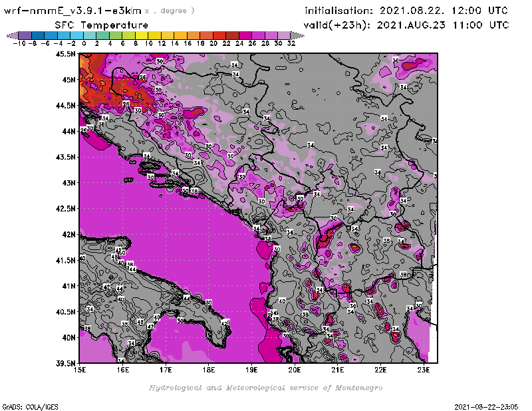Click the magenta legend swatch between 24 and 26
Viewport: 532px width, 411px height.
pyautogui.click(x=245, y=35)
